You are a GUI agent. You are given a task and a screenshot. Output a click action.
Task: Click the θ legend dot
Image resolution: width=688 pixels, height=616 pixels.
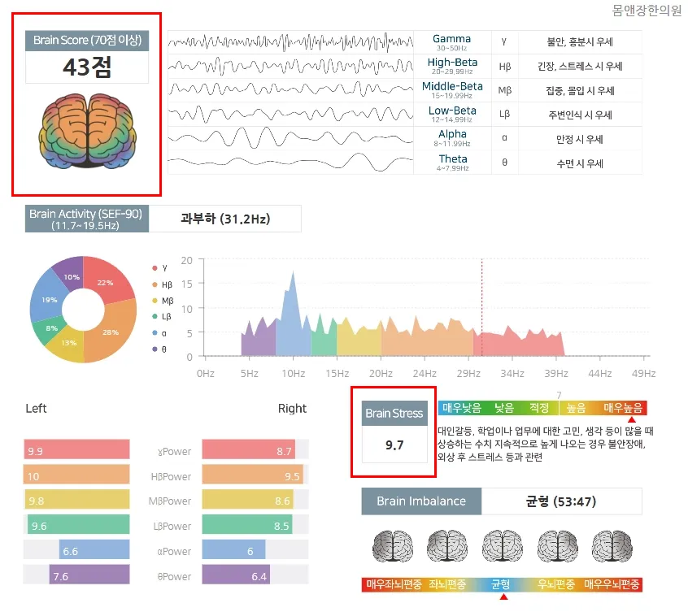point(155,349)
